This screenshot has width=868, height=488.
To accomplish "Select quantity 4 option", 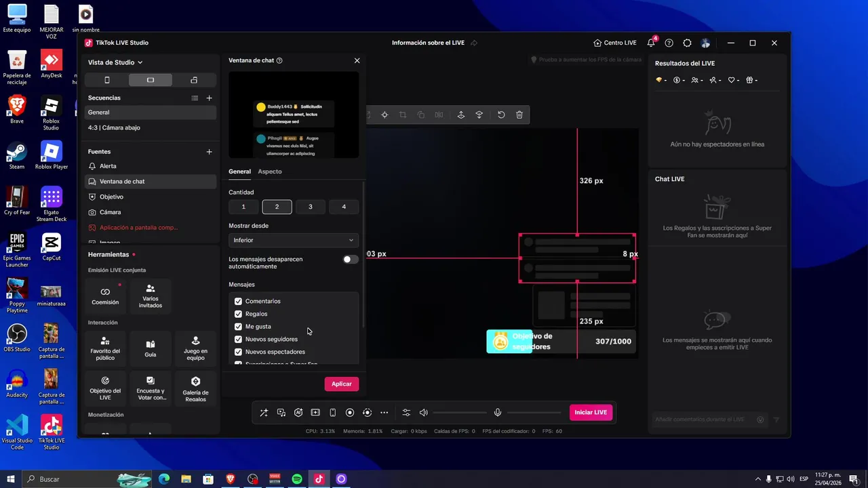I will (x=344, y=207).
